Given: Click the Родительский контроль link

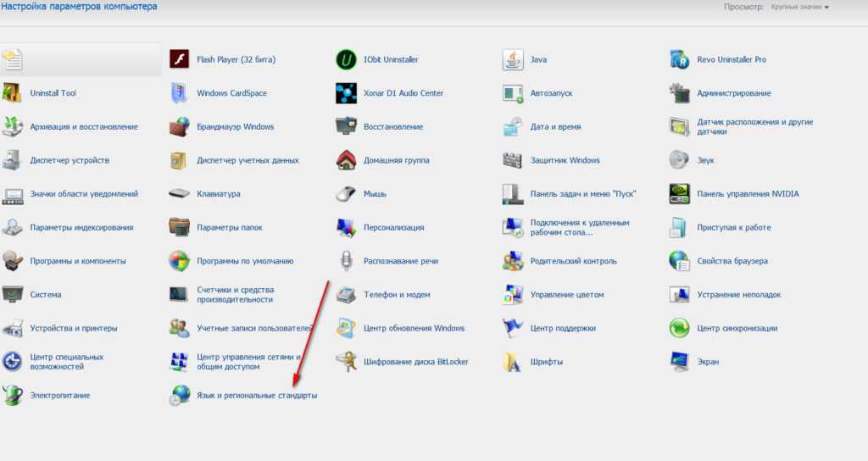Looking at the screenshot, I should pyautogui.click(x=573, y=261).
